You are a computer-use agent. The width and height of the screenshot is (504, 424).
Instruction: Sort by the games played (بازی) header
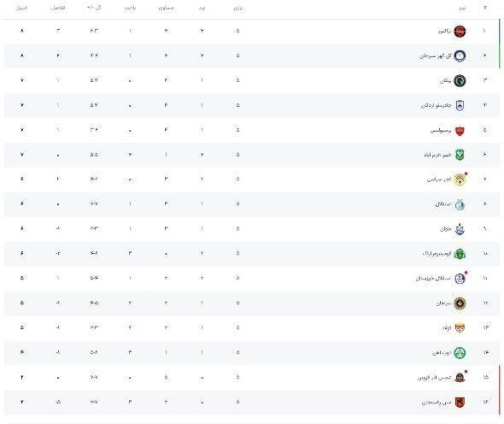tap(237, 8)
